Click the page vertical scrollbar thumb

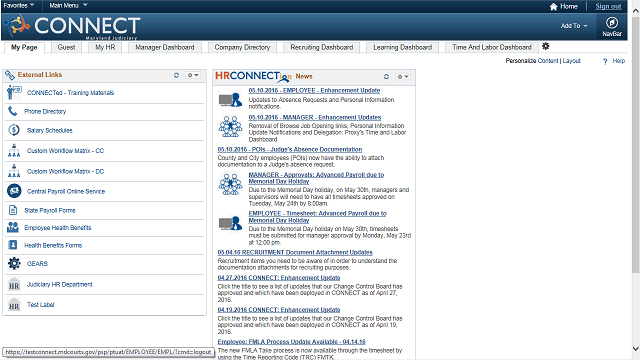[636, 145]
